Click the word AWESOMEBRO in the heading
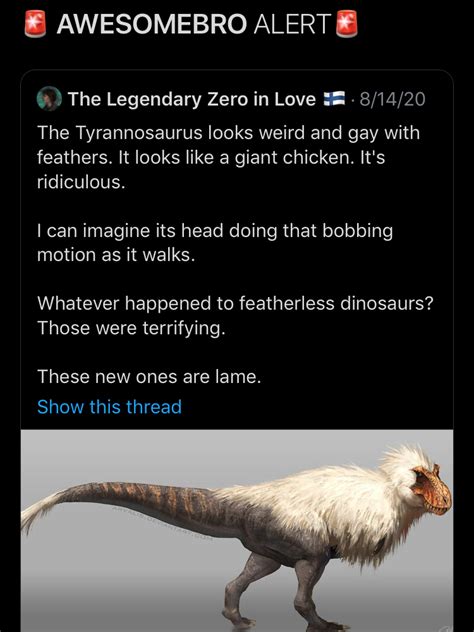 point(152,24)
